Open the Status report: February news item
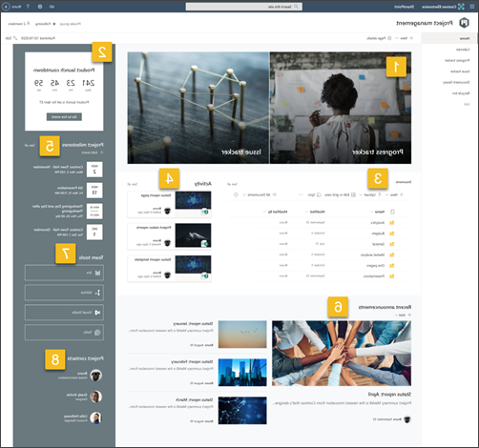The image size is (479, 448). point(198,373)
